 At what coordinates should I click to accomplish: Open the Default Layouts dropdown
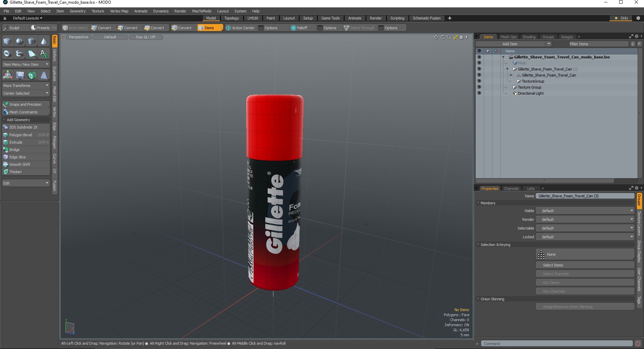(x=28, y=18)
